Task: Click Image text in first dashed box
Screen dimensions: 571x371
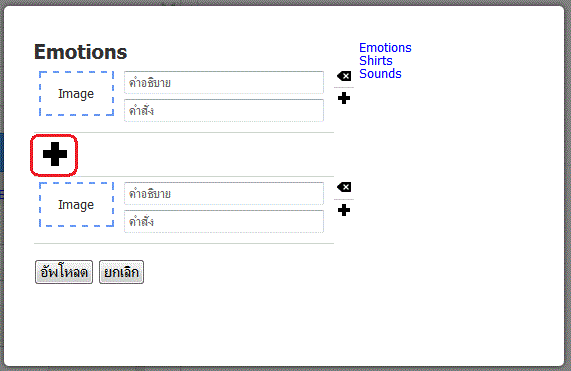Action: tap(76, 94)
